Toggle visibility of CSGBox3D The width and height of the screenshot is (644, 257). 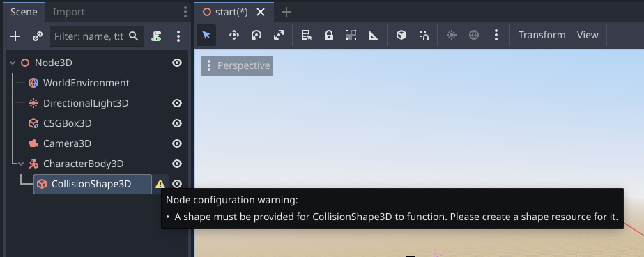[177, 123]
